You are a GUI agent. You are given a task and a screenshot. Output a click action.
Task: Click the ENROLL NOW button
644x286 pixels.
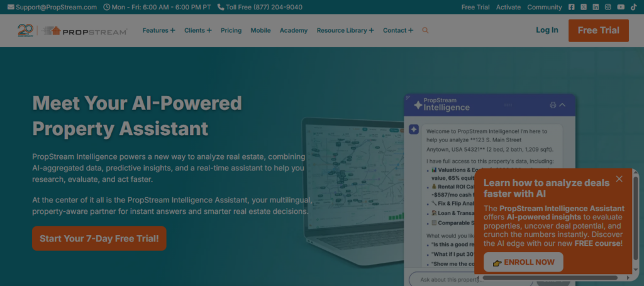pyautogui.click(x=523, y=262)
